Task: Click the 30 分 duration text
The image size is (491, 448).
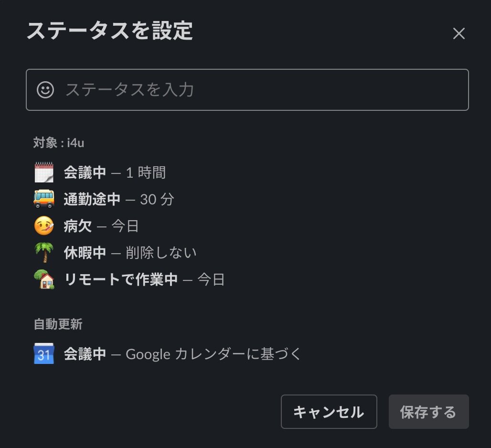Action: pos(157,200)
